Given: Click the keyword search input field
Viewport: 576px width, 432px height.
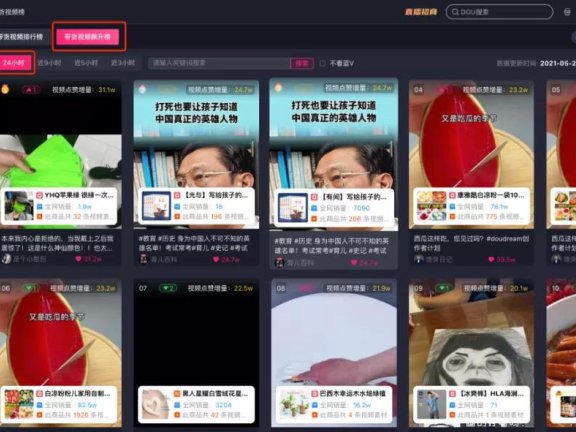Looking at the screenshot, I should coord(219,63).
